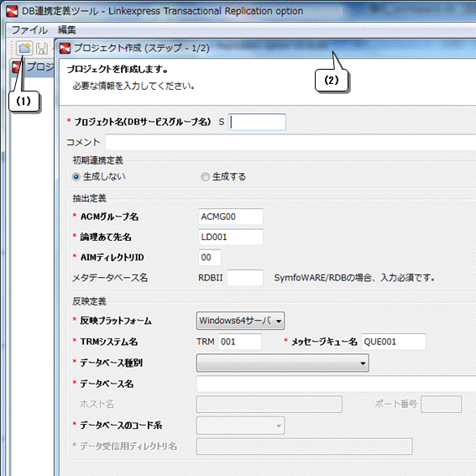Select the 生成しない radio button
476x476 pixels.
pyautogui.click(x=76, y=176)
